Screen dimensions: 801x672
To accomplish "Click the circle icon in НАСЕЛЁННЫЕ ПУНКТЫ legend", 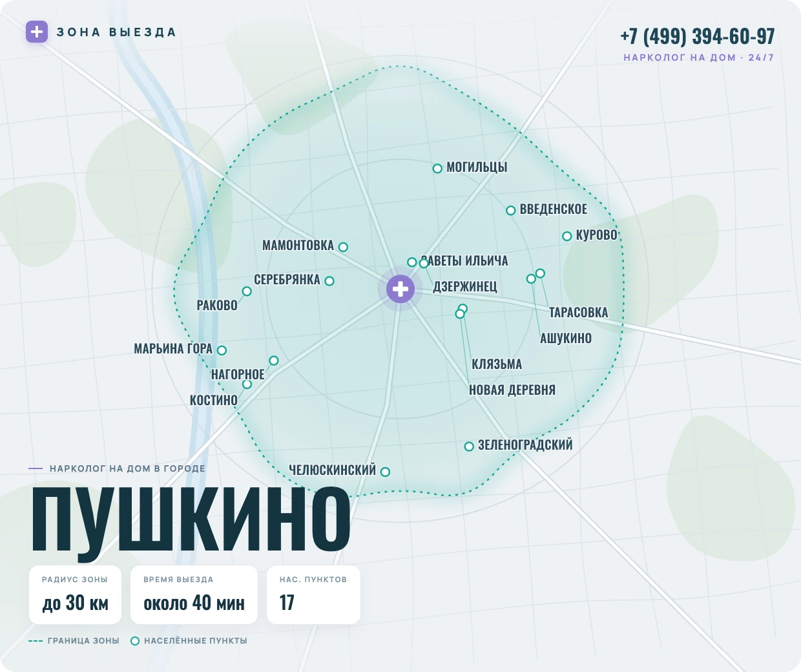I will click(135, 641).
